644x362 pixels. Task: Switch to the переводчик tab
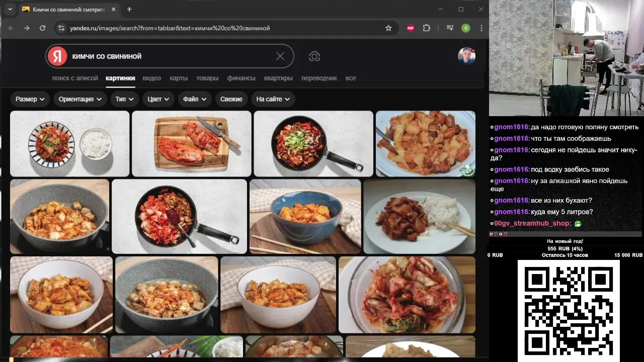click(x=319, y=78)
